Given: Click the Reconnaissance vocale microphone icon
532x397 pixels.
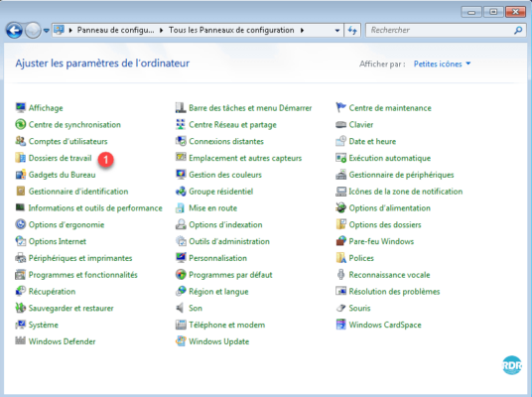Looking at the screenshot, I should [340, 275].
